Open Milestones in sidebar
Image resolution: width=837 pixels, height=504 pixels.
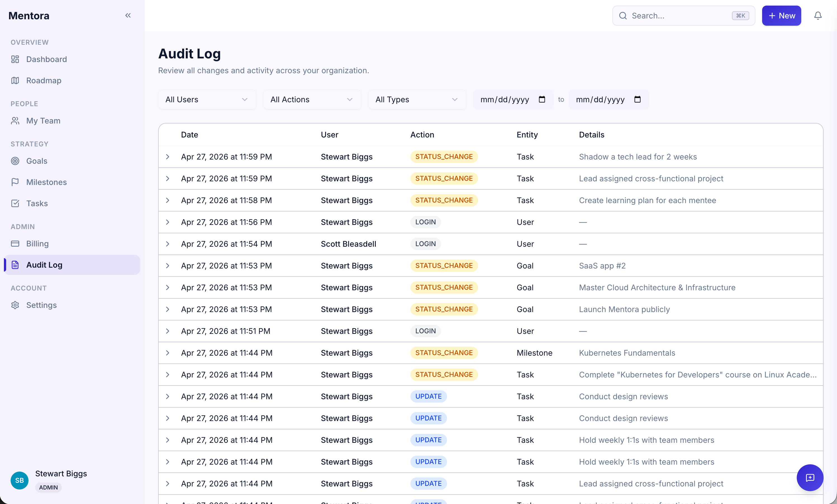click(x=72, y=182)
